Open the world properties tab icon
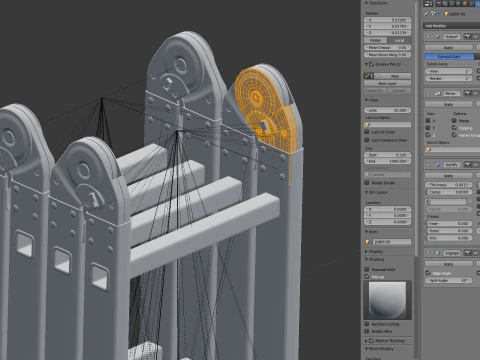This screenshot has height=360, width=480. tap(459, 4)
